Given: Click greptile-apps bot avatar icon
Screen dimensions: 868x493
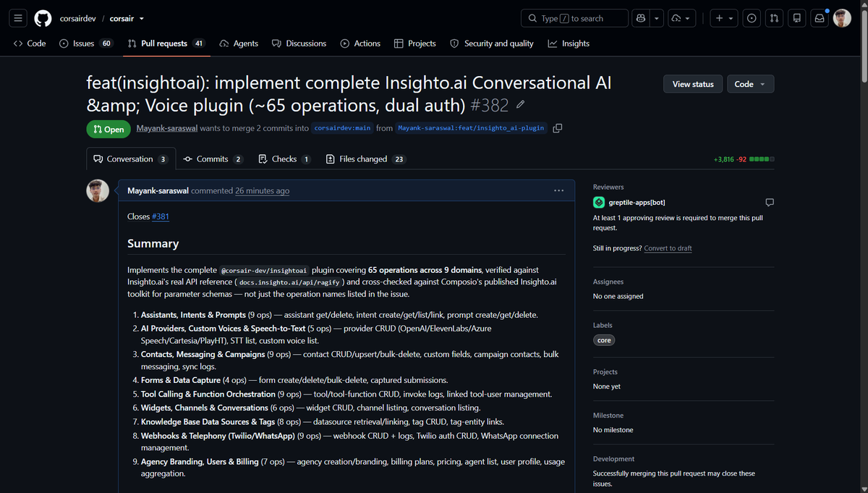Looking at the screenshot, I should point(599,203).
